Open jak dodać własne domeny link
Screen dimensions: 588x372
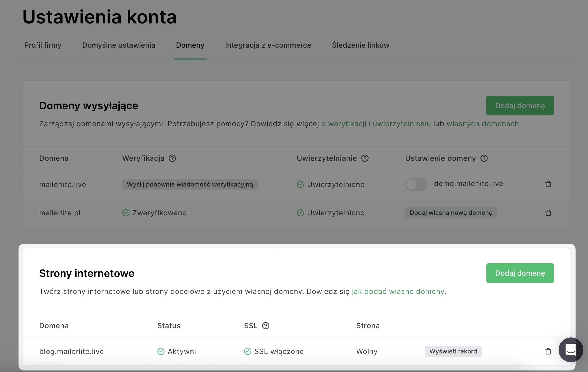click(398, 291)
